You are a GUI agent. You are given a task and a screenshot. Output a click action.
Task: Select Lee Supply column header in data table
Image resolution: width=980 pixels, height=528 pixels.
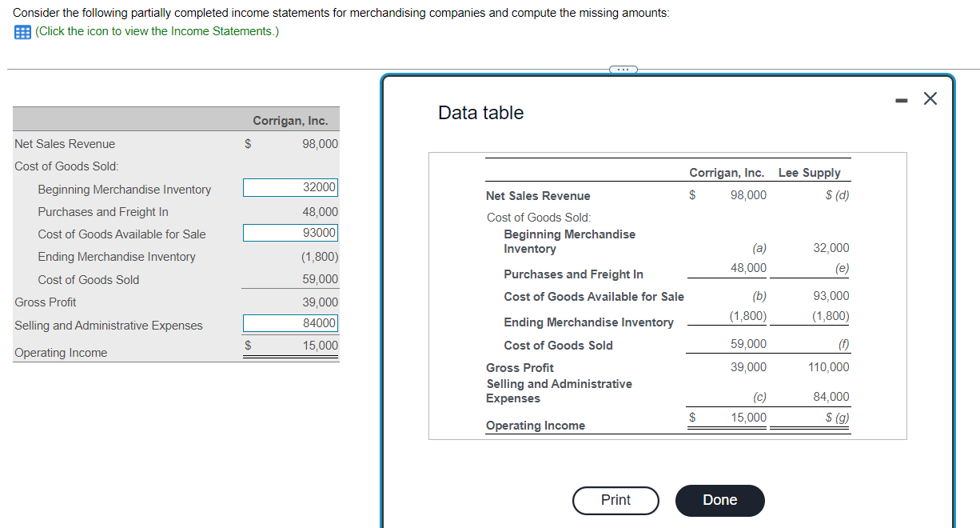click(809, 173)
